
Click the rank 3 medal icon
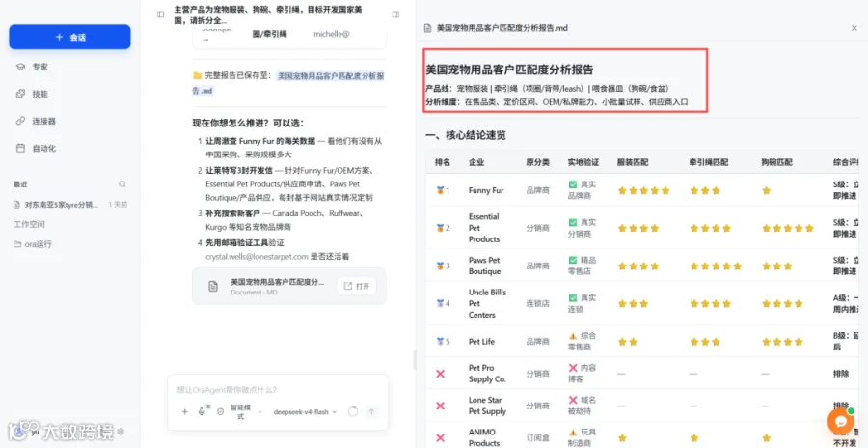coord(440,266)
